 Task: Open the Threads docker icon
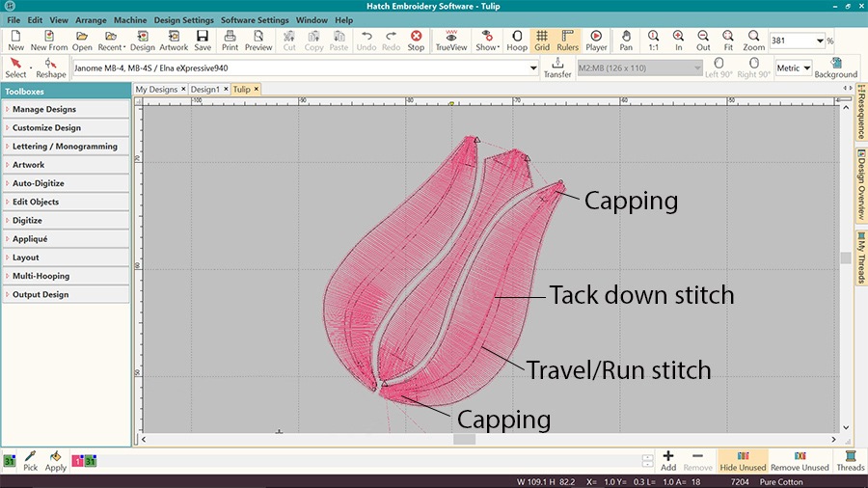click(850, 460)
